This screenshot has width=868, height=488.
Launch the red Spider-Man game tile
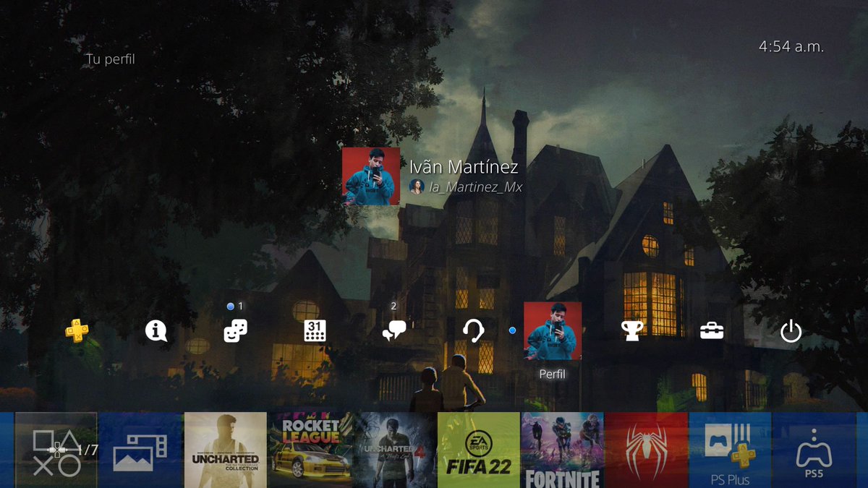click(x=647, y=450)
